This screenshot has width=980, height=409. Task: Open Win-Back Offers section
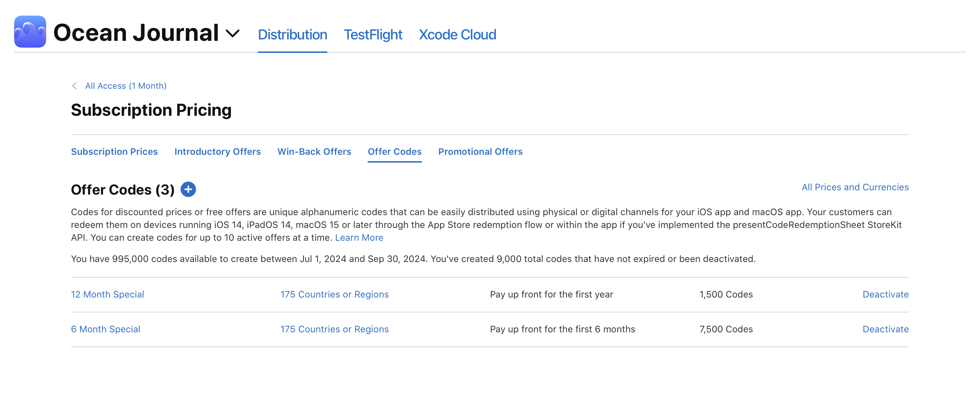pyautogui.click(x=314, y=151)
